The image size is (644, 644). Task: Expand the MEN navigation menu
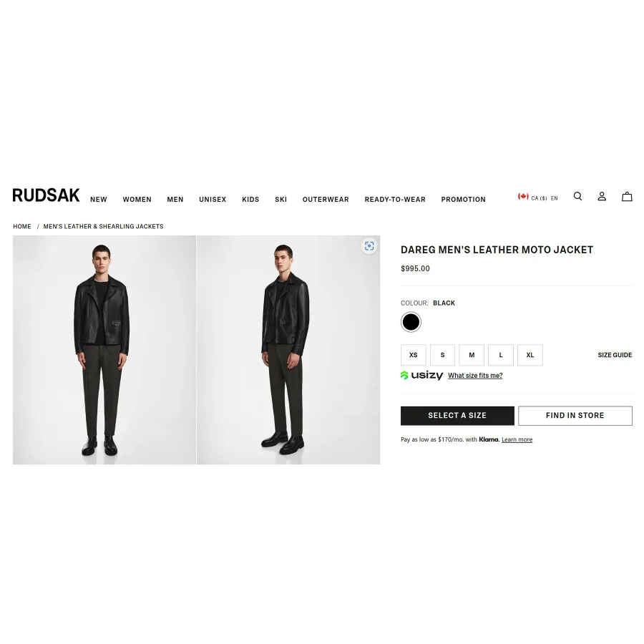(x=175, y=199)
